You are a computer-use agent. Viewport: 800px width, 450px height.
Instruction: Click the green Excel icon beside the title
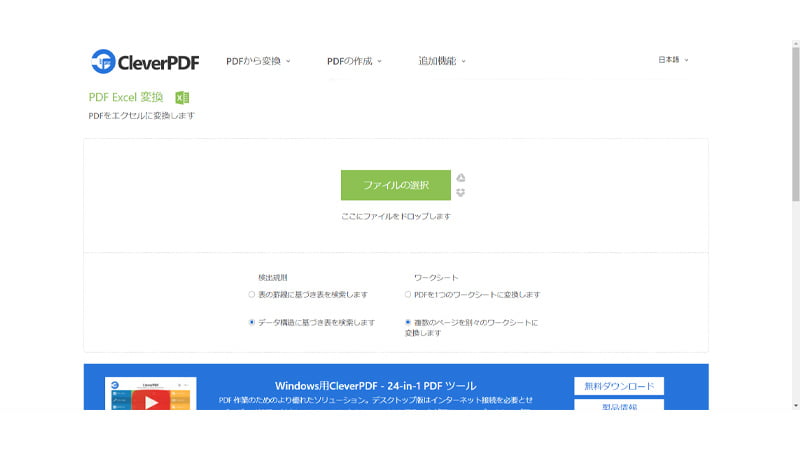pyautogui.click(x=182, y=97)
